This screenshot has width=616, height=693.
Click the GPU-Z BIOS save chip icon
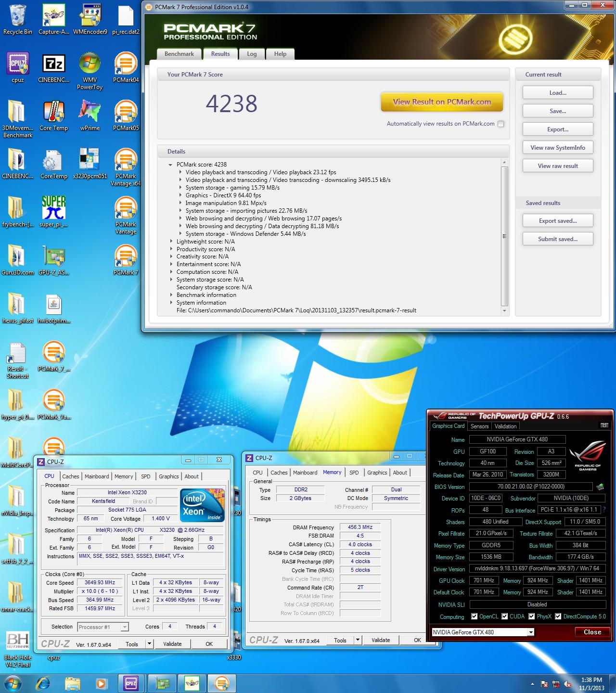[x=600, y=487]
